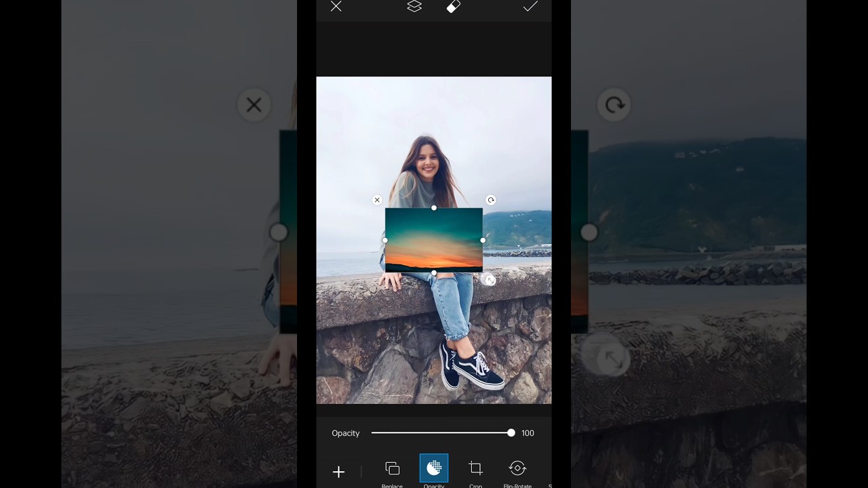Open the Flip-Rotate tool

click(517, 472)
